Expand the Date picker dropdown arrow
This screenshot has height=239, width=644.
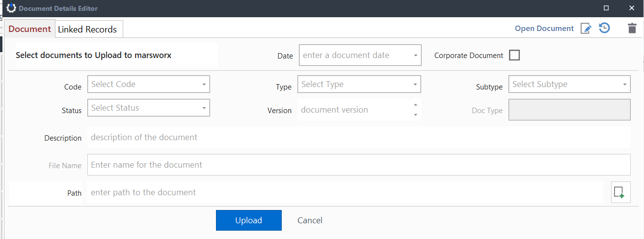(416, 56)
